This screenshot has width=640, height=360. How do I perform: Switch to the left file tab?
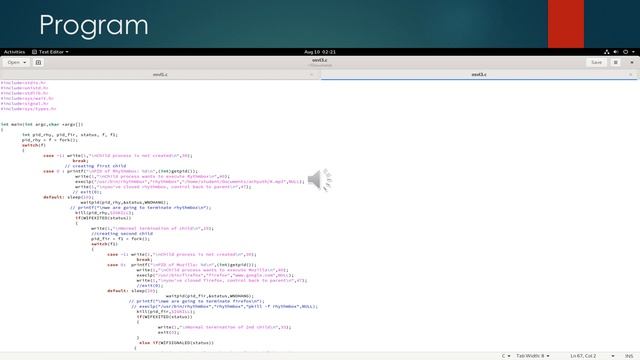(160, 75)
